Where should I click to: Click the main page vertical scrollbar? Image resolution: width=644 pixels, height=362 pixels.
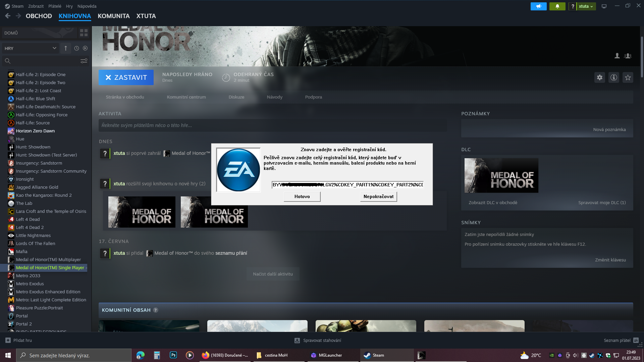pos(642,57)
